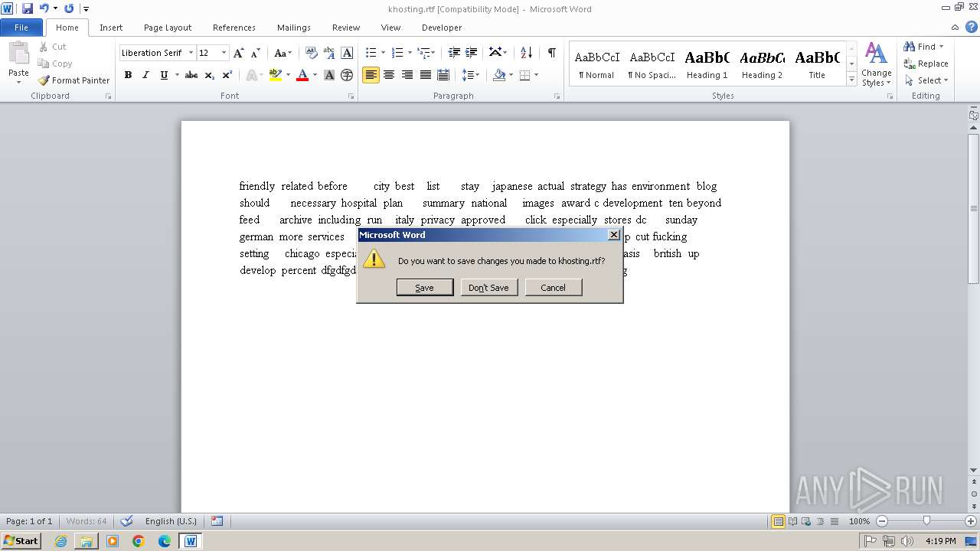Click the zoom slider handle
The width and height of the screenshot is (980, 551).
(926, 521)
